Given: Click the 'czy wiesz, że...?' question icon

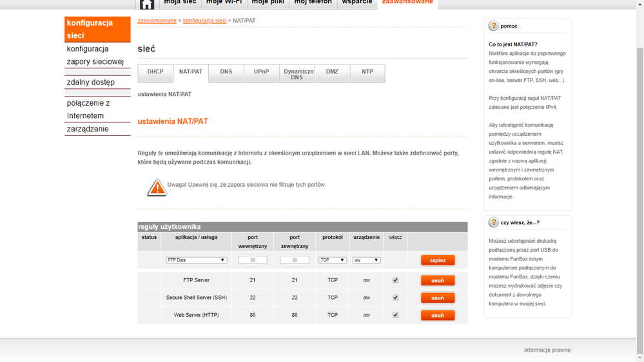Looking at the screenshot, I should click(493, 222).
